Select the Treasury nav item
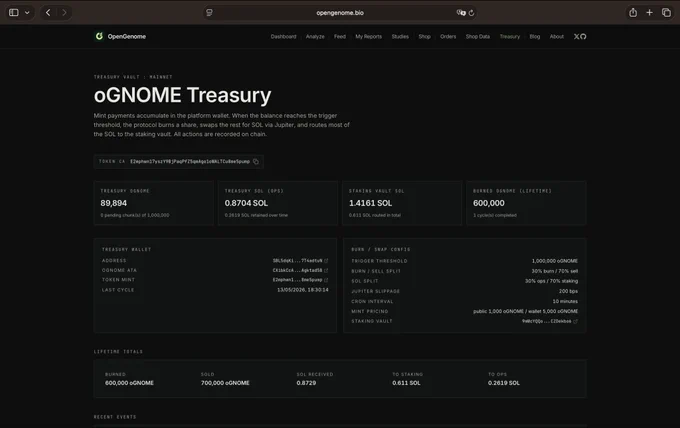 click(x=510, y=36)
